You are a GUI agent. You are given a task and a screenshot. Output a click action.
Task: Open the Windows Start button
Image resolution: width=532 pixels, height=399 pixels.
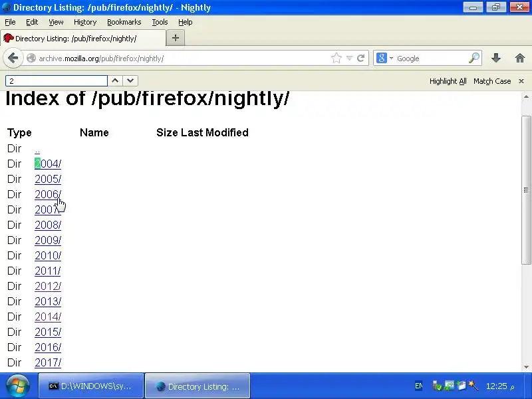(18, 386)
